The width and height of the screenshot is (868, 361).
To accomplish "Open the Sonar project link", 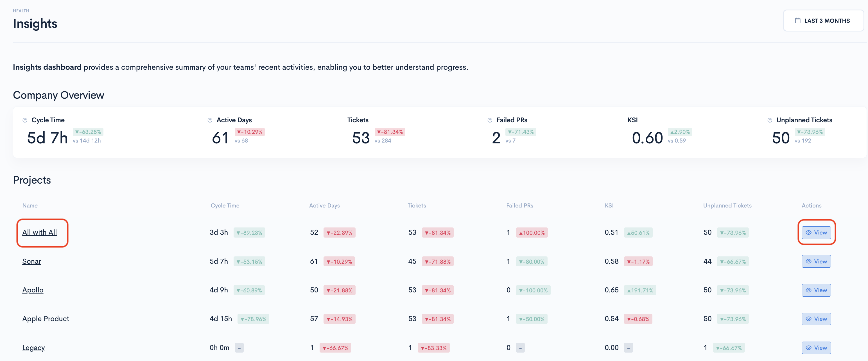I will point(32,261).
